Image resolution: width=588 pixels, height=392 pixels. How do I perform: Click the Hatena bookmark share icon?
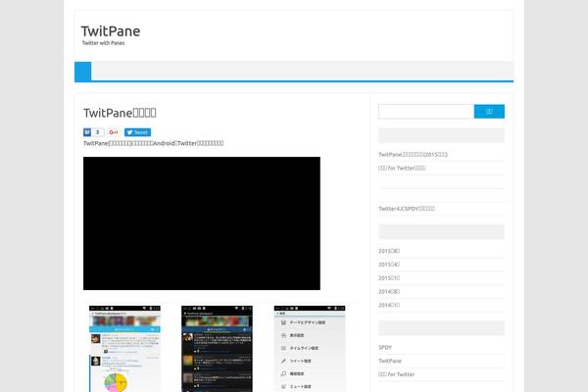pos(87,132)
